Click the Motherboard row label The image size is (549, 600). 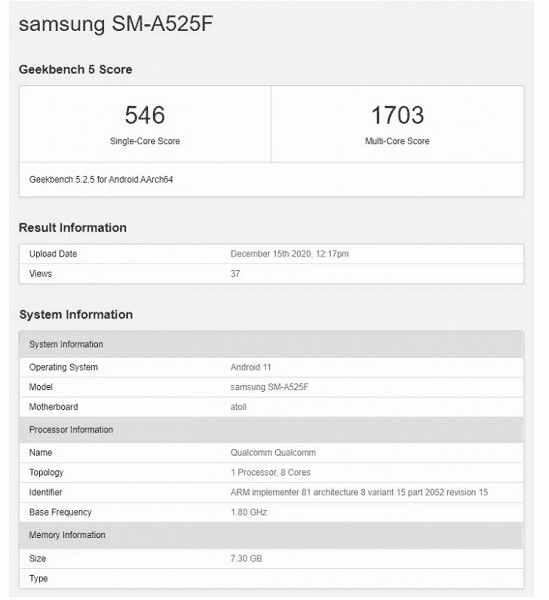click(x=54, y=407)
